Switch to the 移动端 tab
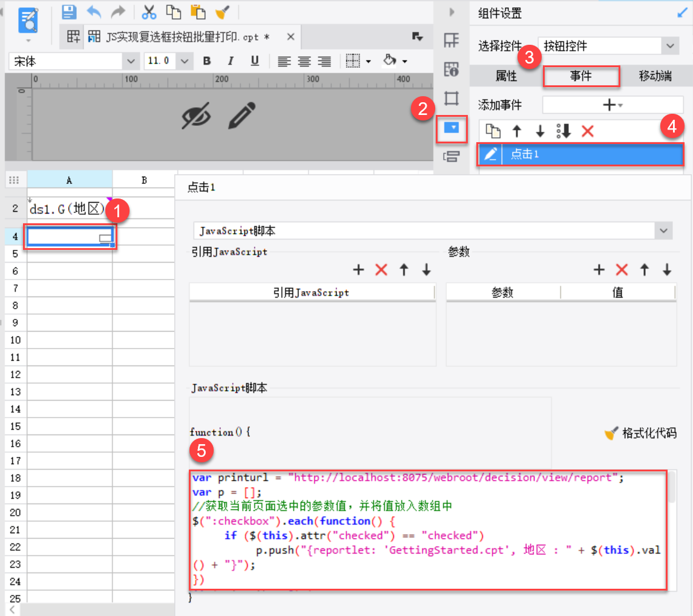The height and width of the screenshot is (616, 693). click(655, 76)
